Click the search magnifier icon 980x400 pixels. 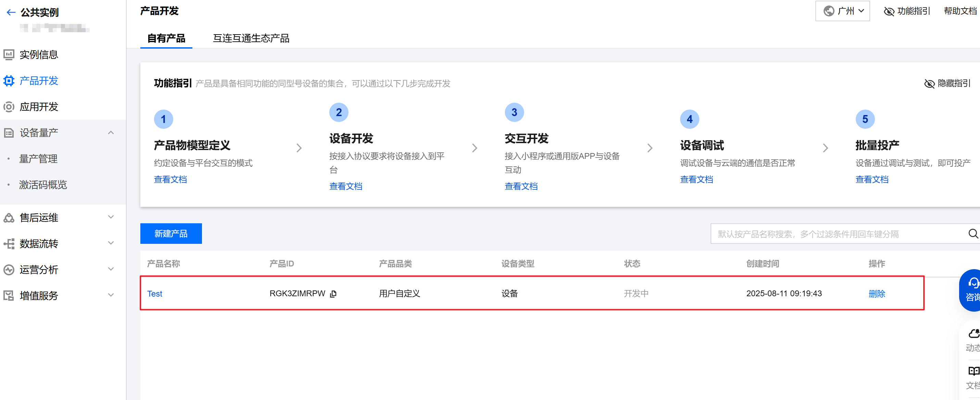point(973,234)
